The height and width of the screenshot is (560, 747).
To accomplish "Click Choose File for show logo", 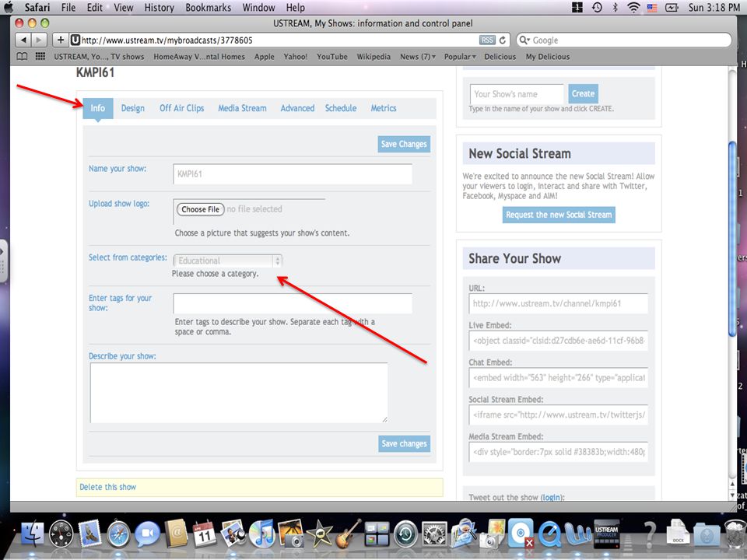I will click(200, 209).
